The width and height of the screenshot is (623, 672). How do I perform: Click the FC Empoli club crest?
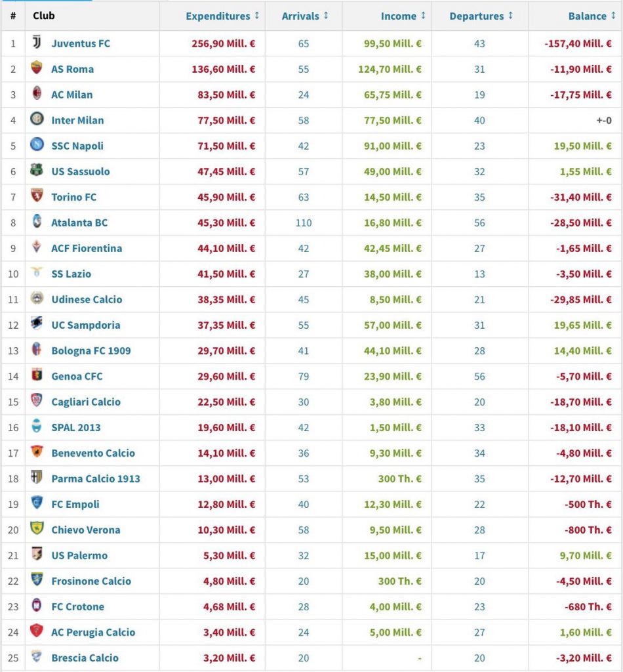[37, 503]
